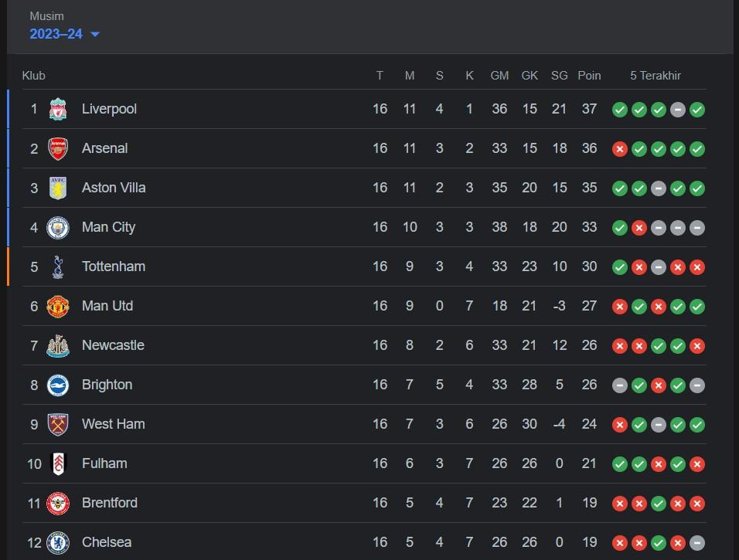The width and height of the screenshot is (739, 560).
Task: Click the West Ham club crest
Action: click(58, 424)
